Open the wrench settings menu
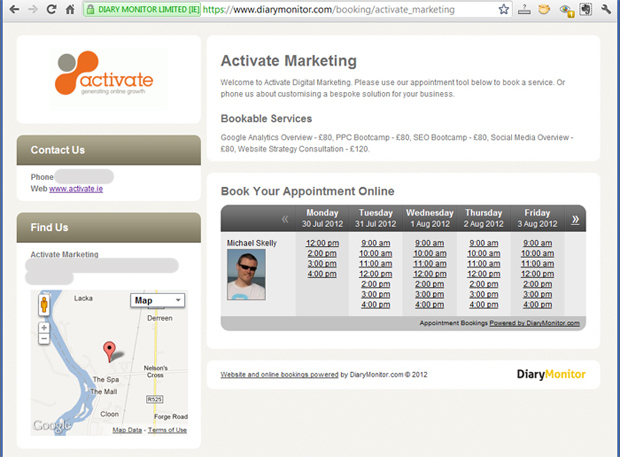 pyautogui.click(x=606, y=9)
